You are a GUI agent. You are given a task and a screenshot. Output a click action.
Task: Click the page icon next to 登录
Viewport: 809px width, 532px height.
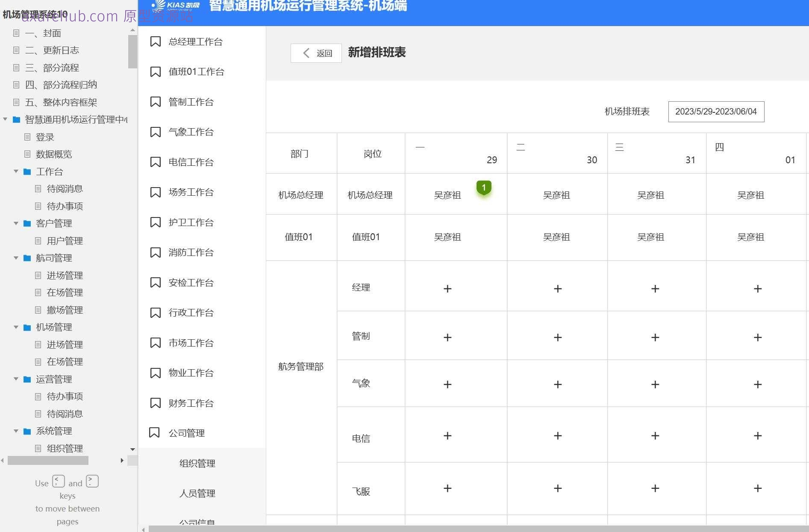click(x=28, y=137)
